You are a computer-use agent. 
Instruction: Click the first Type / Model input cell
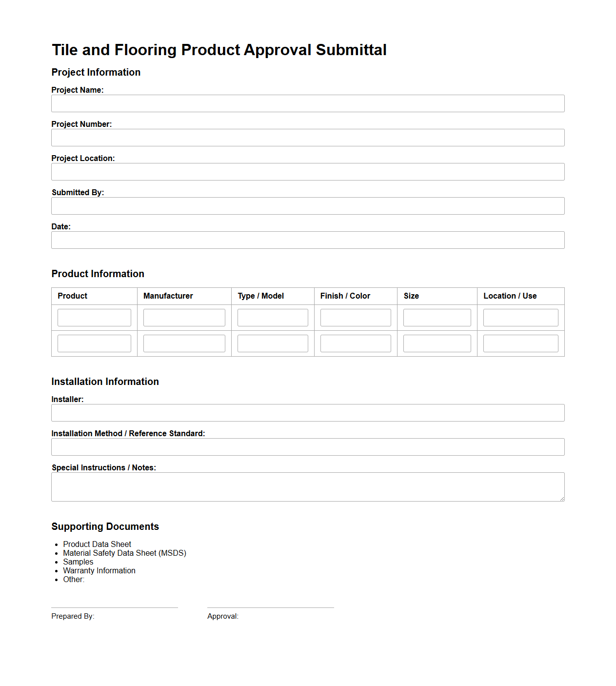pos(272,317)
